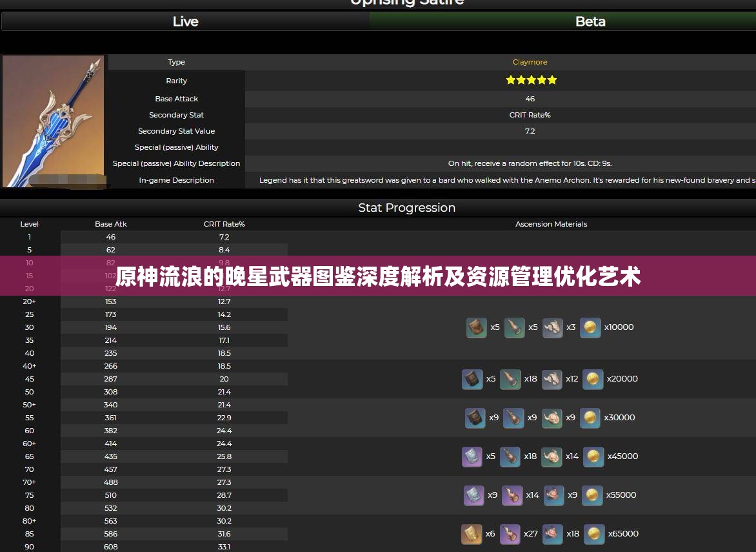The image size is (756, 552).
Task: Click the Base Attack value 46 in info table
Action: [x=530, y=99]
